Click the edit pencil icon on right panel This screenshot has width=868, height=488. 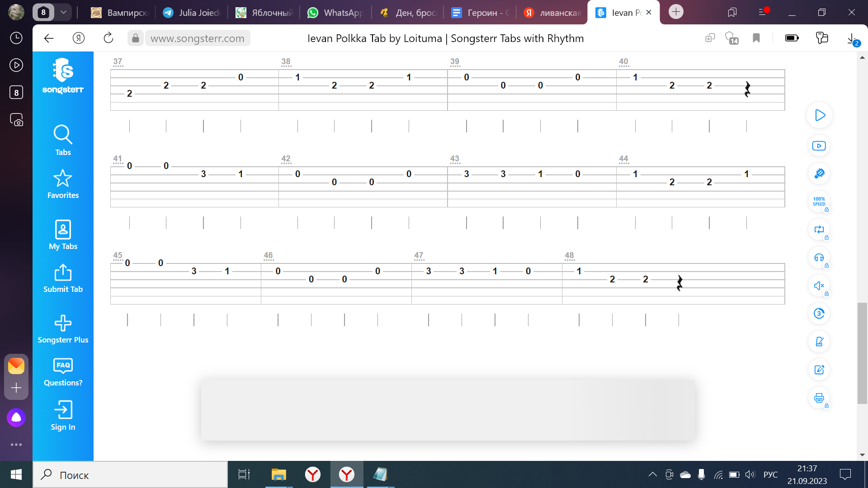(x=820, y=370)
